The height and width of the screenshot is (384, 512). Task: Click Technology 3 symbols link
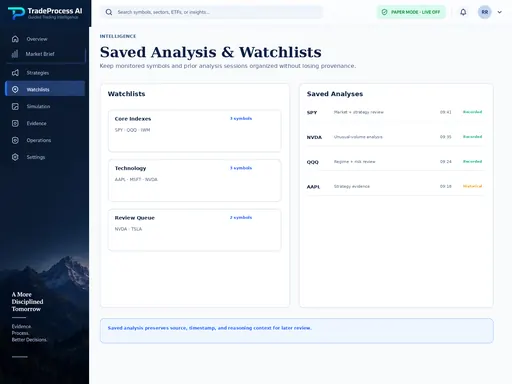click(x=241, y=168)
